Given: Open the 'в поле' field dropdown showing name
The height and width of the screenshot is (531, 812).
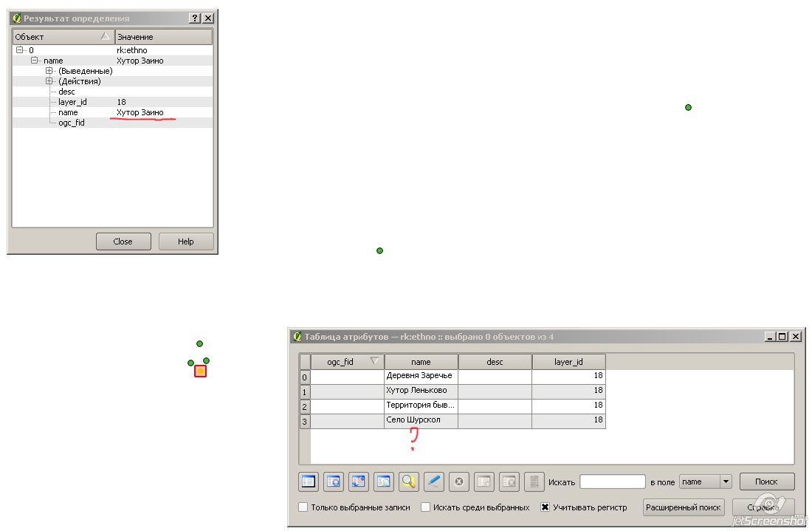Looking at the screenshot, I should pyautogui.click(x=705, y=482).
